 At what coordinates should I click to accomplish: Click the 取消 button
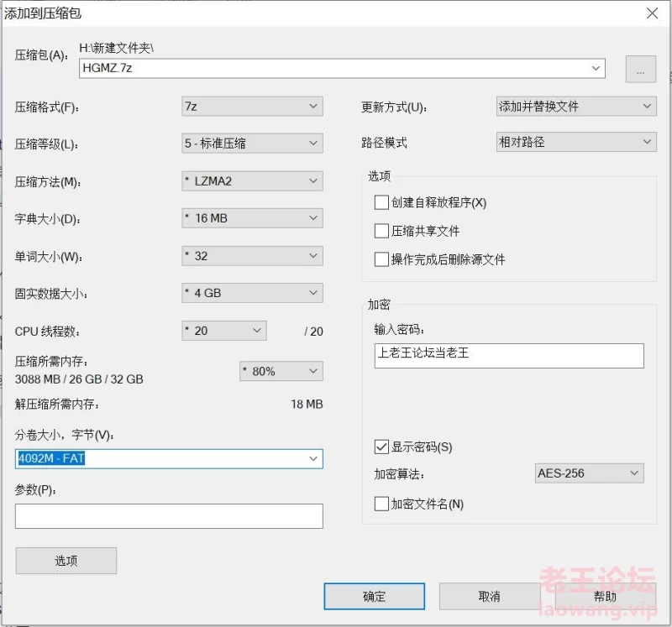click(490, 596)
